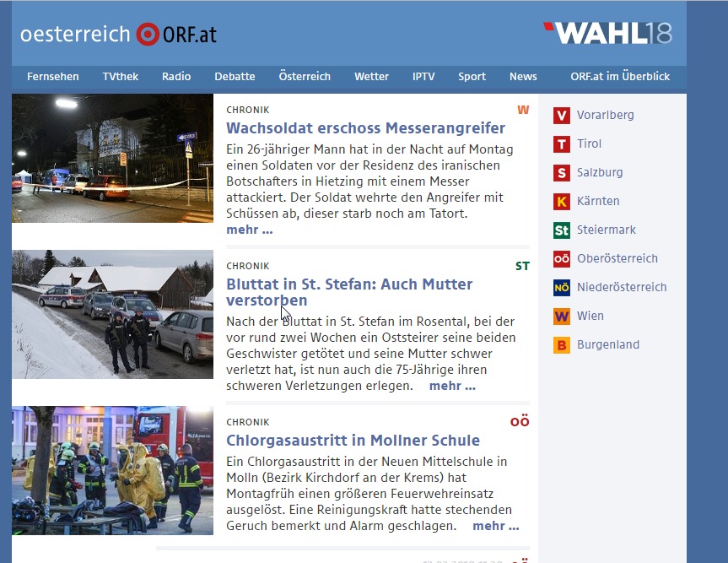Screen dimensions: 728x563
Task: Select Wetter in the navigation bar
Action: coord(371,77)
